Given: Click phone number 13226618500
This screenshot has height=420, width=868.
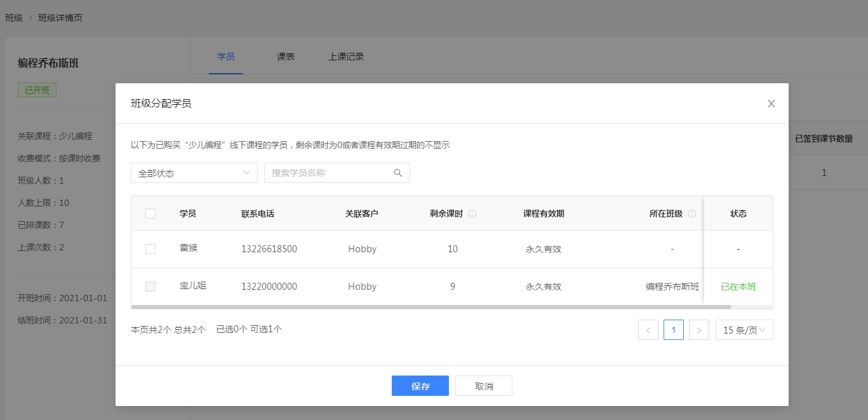Looking at the screenshot, I should click(269, 249).
